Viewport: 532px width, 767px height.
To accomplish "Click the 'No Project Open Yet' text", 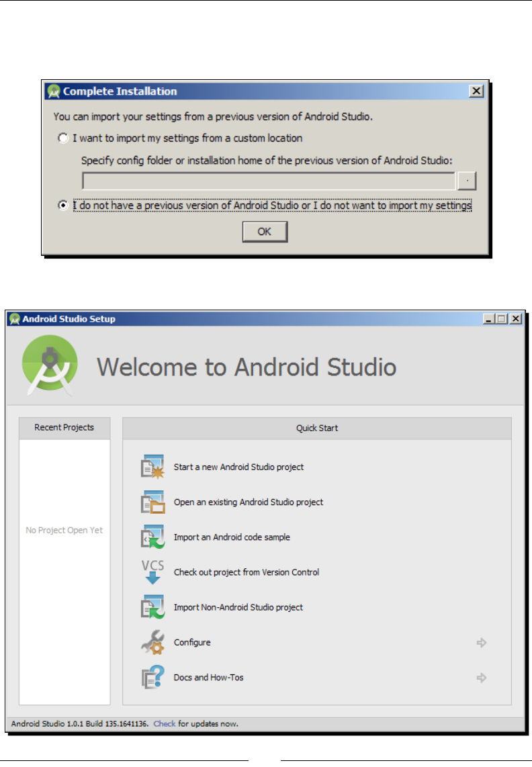I will tap(64, 530).
